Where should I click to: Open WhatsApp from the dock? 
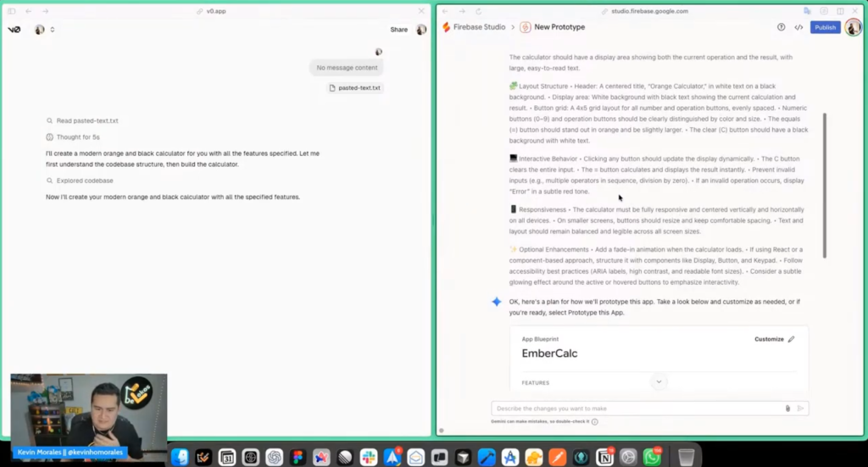651,458
